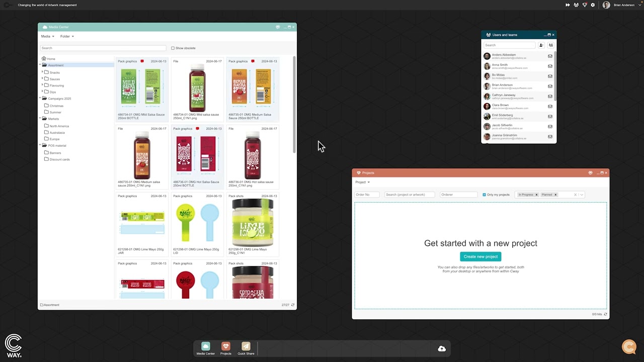Uncheck Only my projects checkbox

484,195
